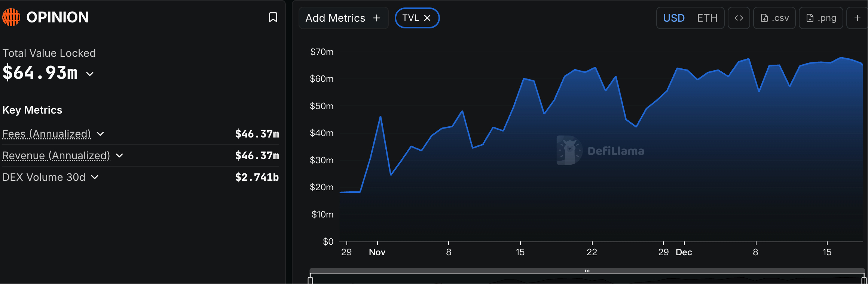Bookmark the Opinion protocol
The height and width of the screenshot is (284, 868).
point(273,17)
